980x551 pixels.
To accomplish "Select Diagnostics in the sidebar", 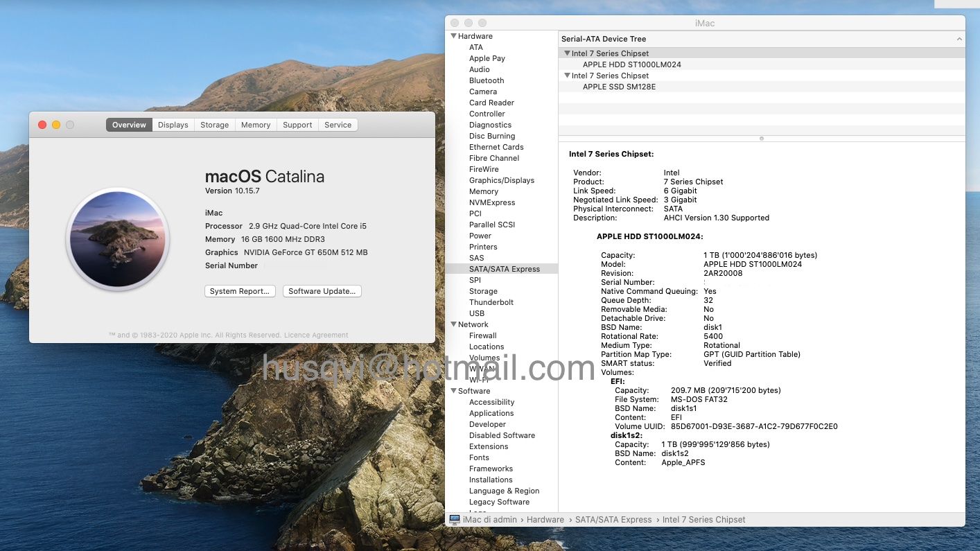I will pyautogui.click(x=490, y=125).
